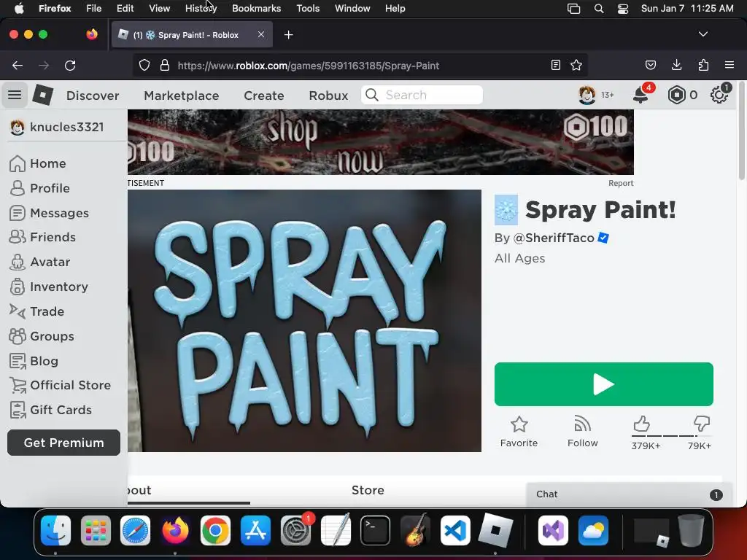Open the Tools menu in the menu bar

(x=308, y=8)
